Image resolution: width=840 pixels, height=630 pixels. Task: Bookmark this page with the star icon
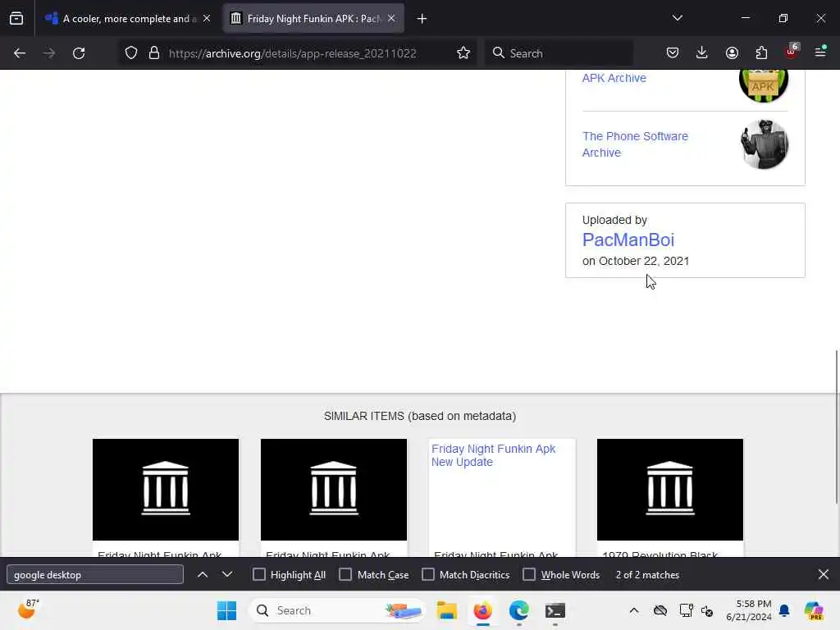[x=463, y=53]
